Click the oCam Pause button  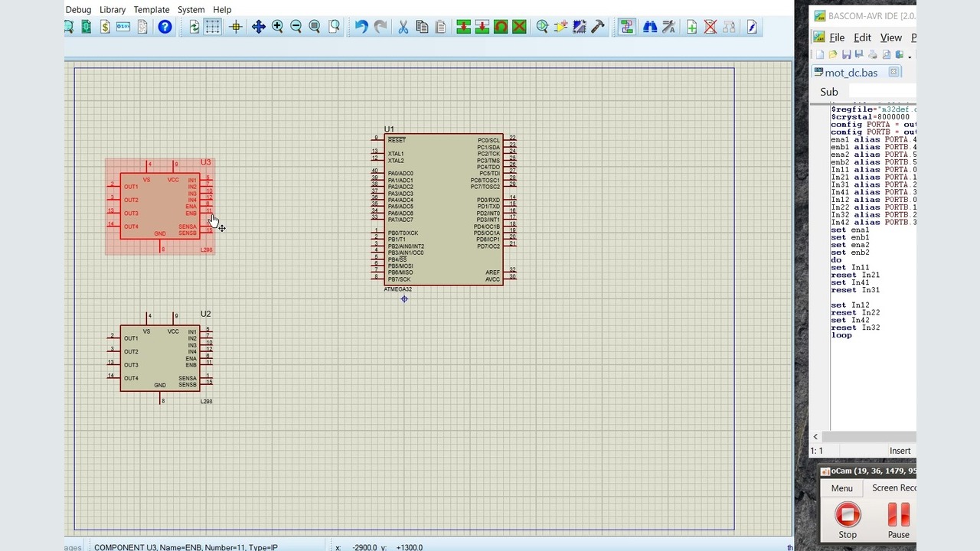[898, 520]
